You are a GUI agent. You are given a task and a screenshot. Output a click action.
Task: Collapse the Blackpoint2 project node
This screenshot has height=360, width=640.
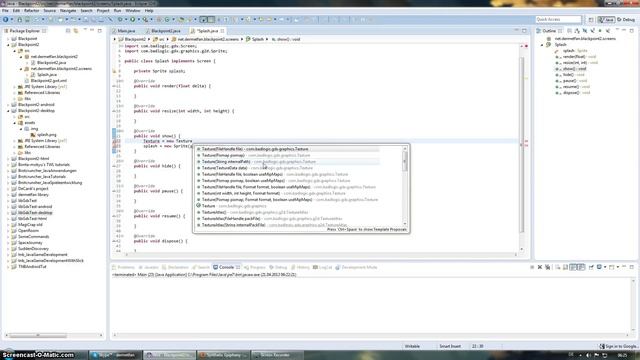(x=8, y=44)
